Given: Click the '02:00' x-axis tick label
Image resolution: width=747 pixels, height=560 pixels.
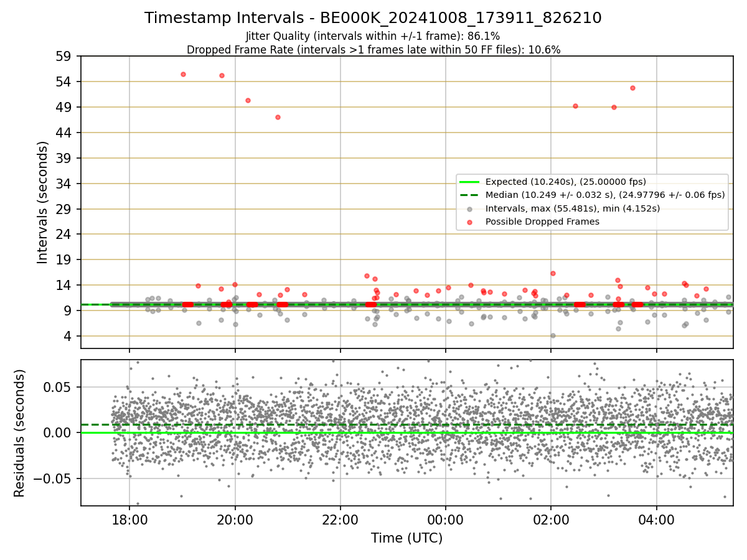Looking at the screenshot, I should click(x=551, y=520).
